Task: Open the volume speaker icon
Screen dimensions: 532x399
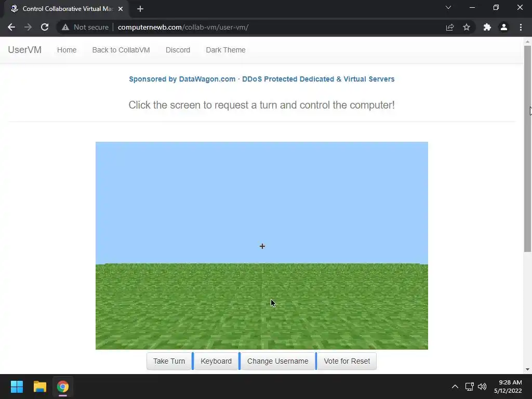Action: coord(482,387)
